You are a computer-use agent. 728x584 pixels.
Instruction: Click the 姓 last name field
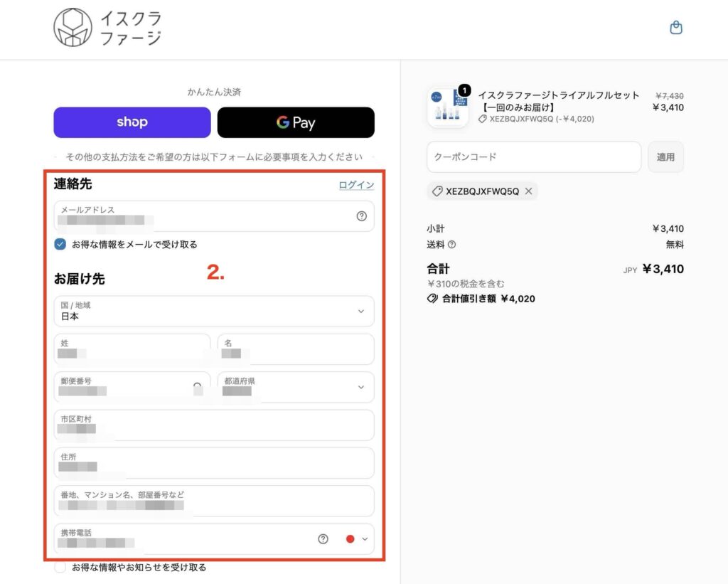pos(132,349)
